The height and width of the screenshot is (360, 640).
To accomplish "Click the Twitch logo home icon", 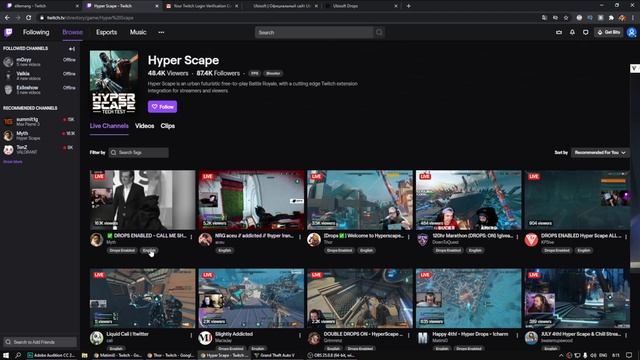I will tap(8, 32).
